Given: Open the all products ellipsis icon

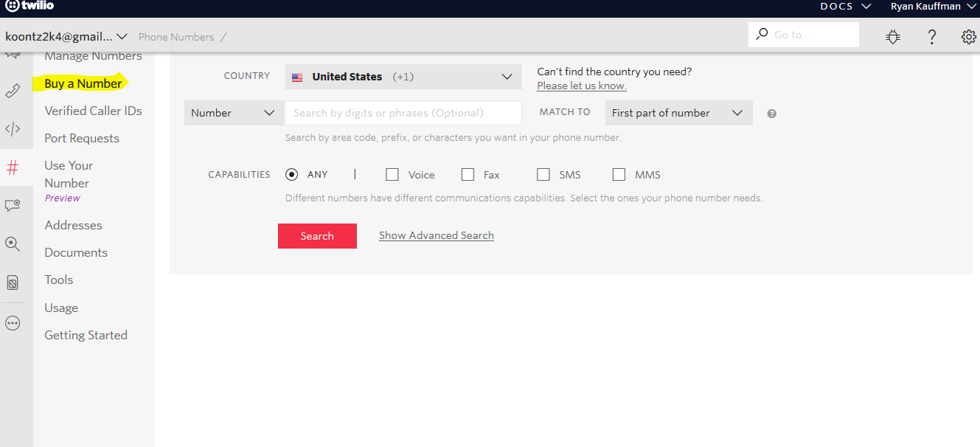Looking at the screenshot, I should click(x=13, y=323).
